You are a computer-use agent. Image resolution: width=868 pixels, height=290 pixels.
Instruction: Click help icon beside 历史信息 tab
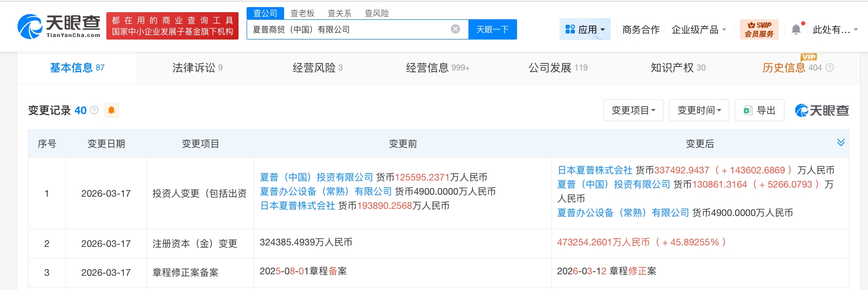830,68
